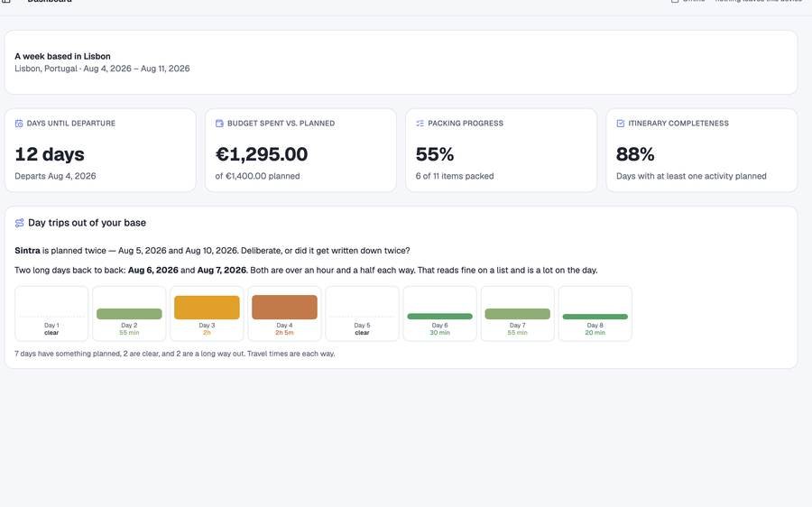Click the calendar icon beside Days Until Departure
Image resolution: width=812 pixels, height=507 pixels.
19,124
